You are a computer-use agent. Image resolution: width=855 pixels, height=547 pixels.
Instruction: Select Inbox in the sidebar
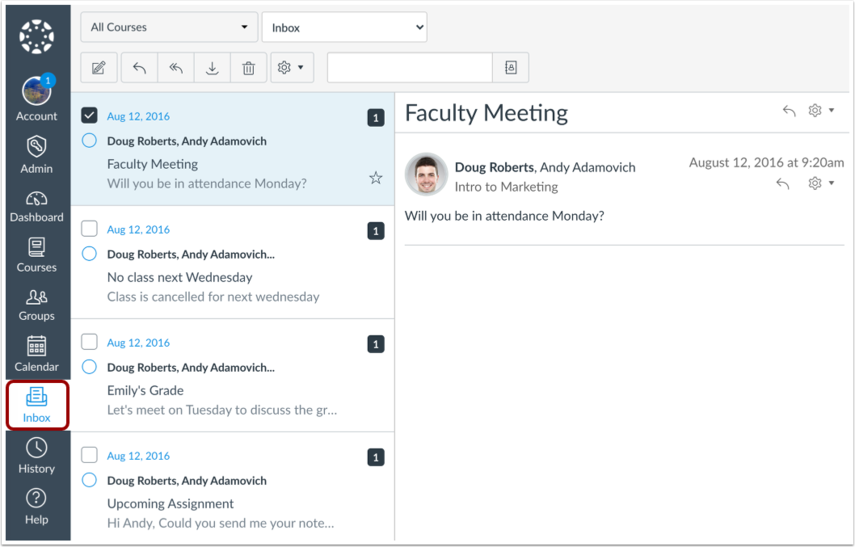click(x=37, y=405)
